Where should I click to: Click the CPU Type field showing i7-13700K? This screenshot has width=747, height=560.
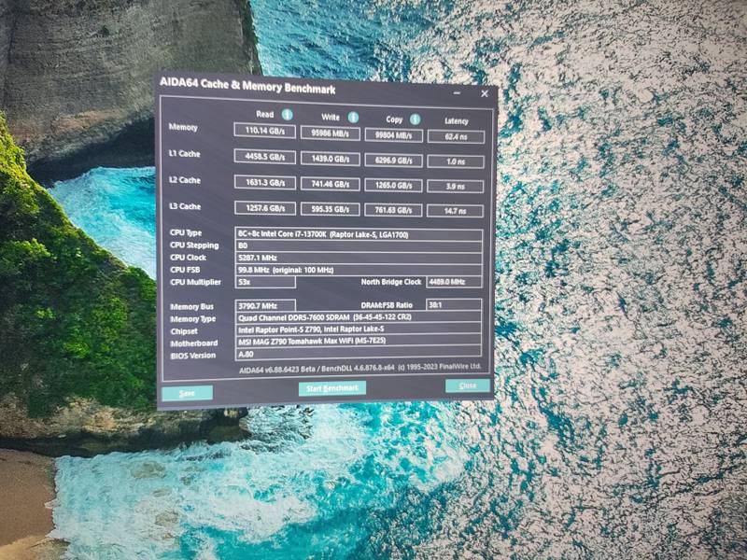click(359, 234)
